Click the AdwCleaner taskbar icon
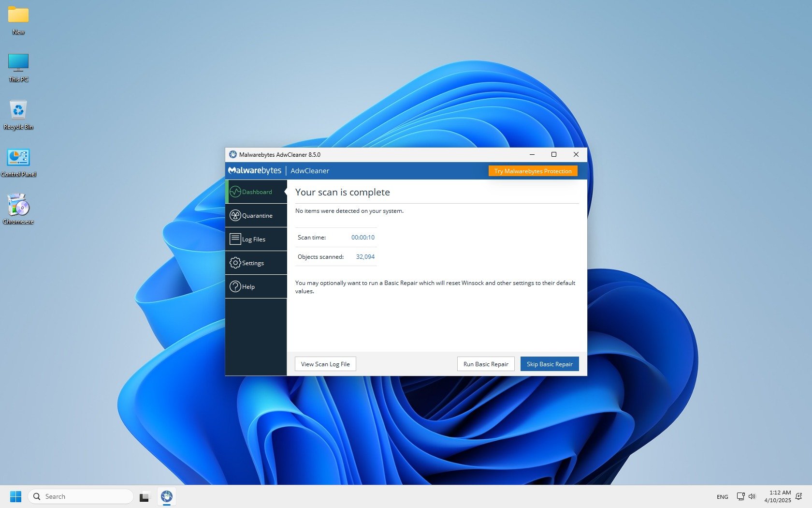Screen dimensions: 812x508 point(167,496)
